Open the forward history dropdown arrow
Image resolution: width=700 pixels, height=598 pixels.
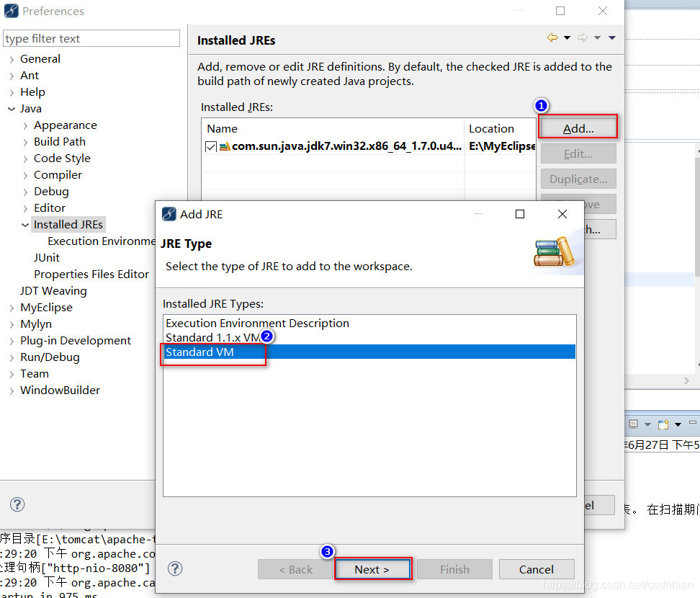[597, 37]
